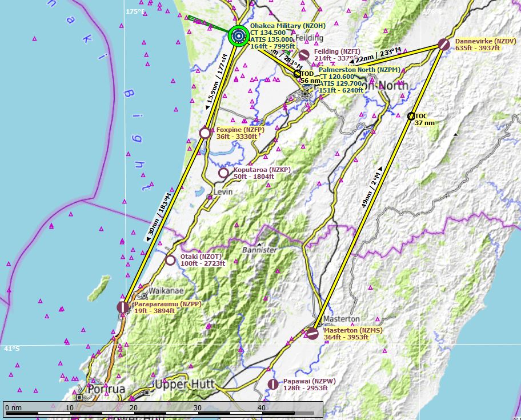
Task: Click the Otaki 100ft - 2723ft text
Action: coord(203,263)
